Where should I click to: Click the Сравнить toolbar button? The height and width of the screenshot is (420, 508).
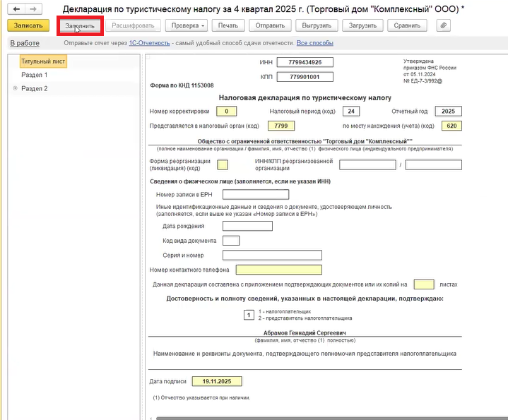(x=407, y=25)
